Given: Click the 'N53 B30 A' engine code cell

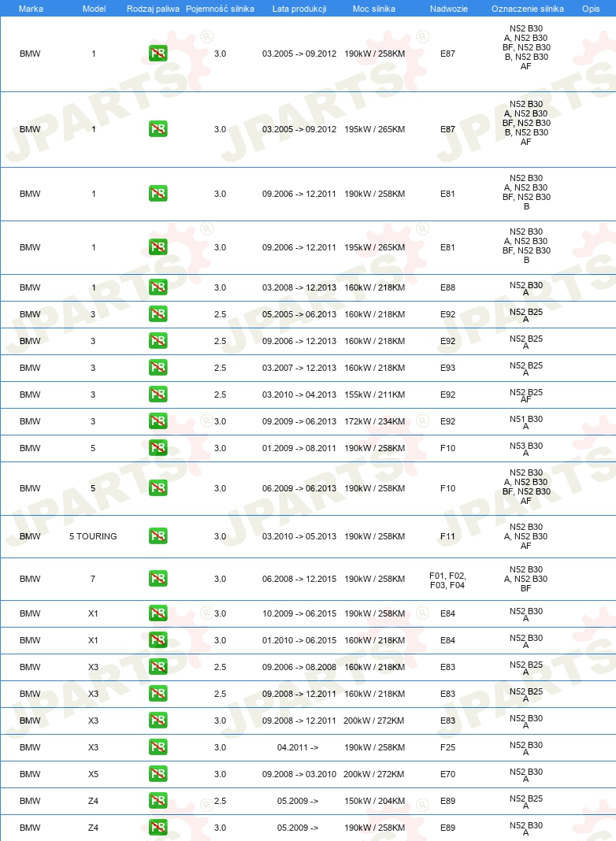Looking at the screenshot, I should coord(526,450).
